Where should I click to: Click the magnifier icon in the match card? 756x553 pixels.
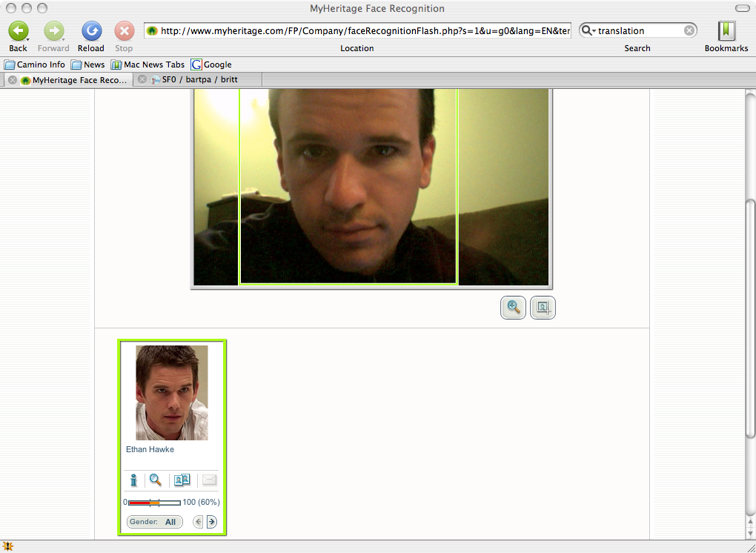(156, 480)
